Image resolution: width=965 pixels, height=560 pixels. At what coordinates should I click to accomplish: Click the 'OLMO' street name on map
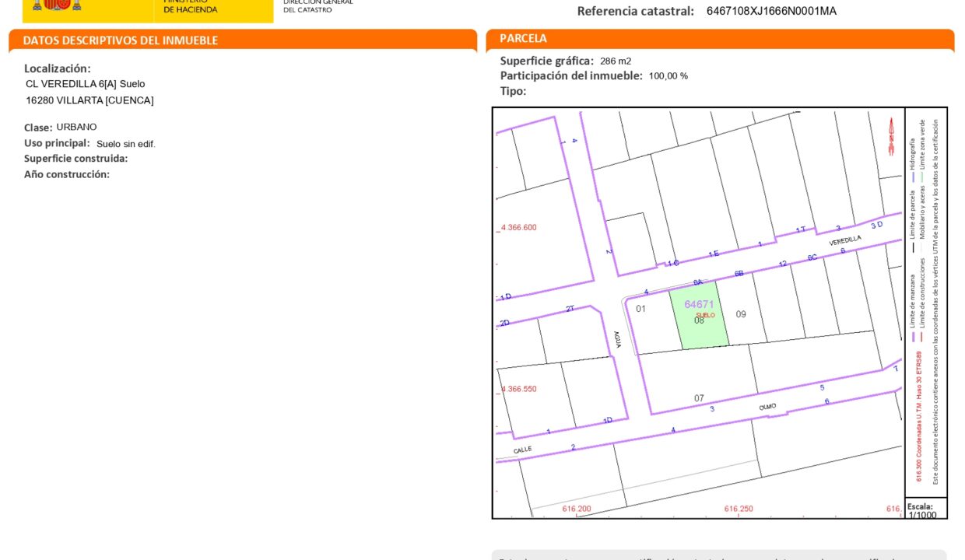tap(768, 407)
